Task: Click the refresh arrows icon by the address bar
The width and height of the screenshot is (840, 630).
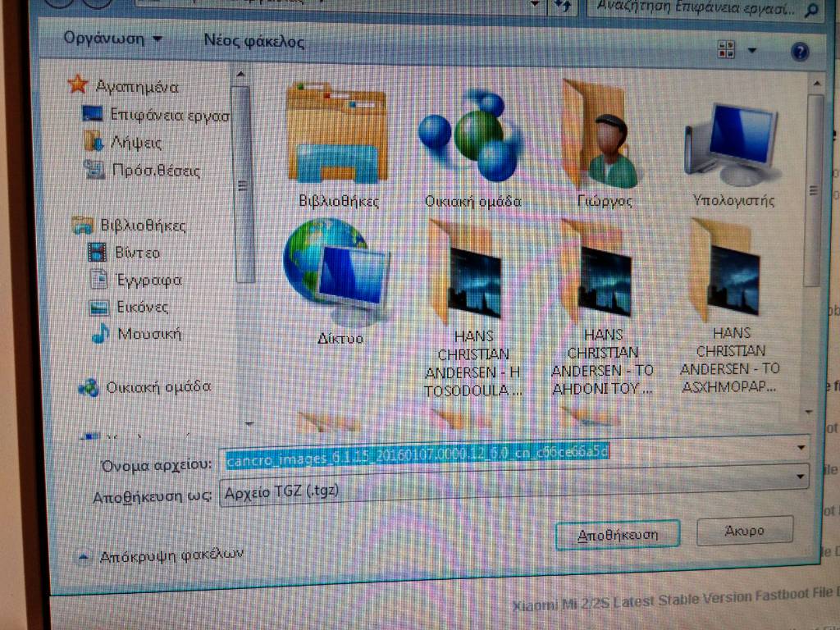Action: click(563, 7)
